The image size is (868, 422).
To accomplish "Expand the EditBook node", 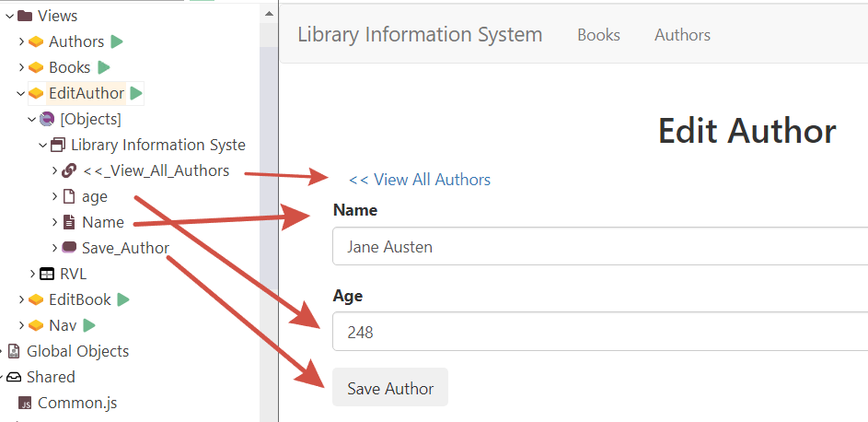I will (x=21, y=299).
